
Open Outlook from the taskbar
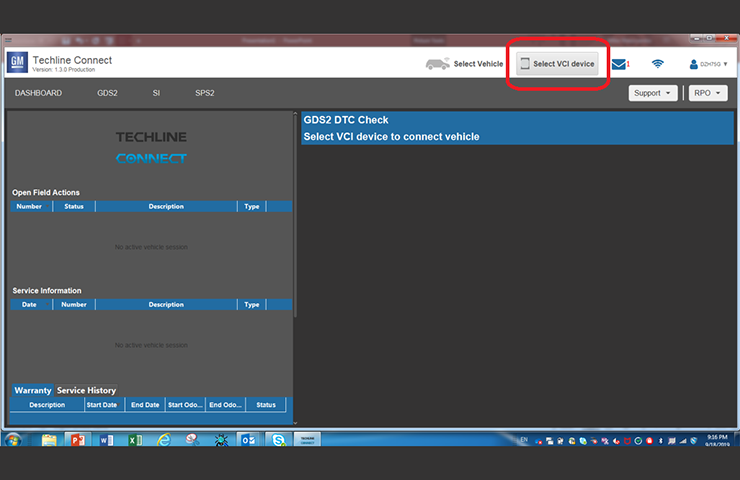coord(248,440)
